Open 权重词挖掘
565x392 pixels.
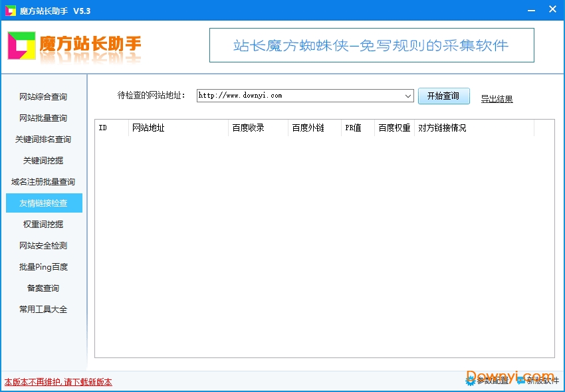coord(44,224)
